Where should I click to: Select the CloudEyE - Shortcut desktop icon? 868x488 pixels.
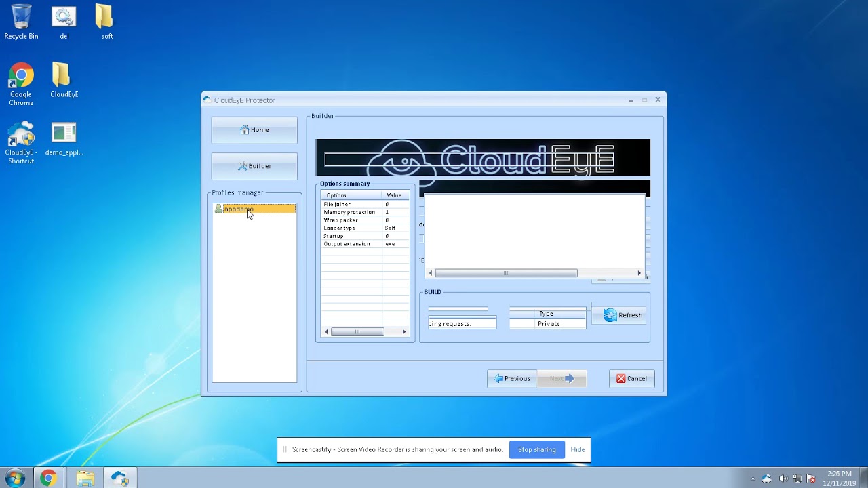[x=21, y=143]
